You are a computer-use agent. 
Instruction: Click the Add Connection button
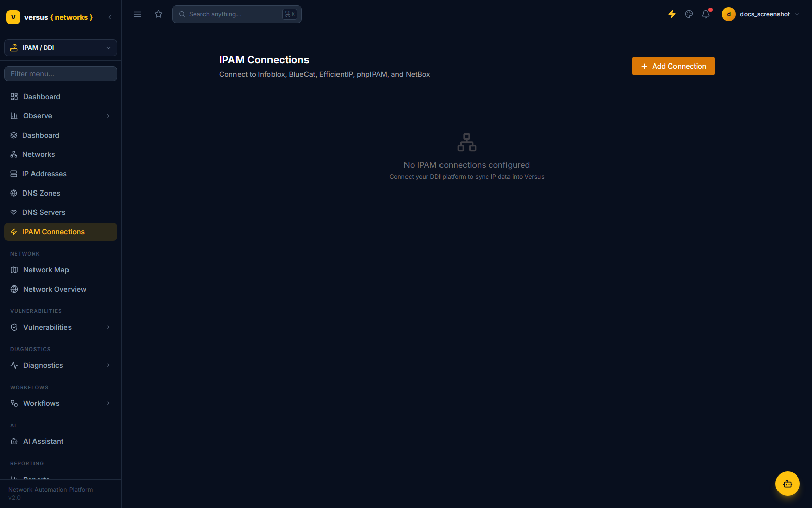(x=673, y=66)
